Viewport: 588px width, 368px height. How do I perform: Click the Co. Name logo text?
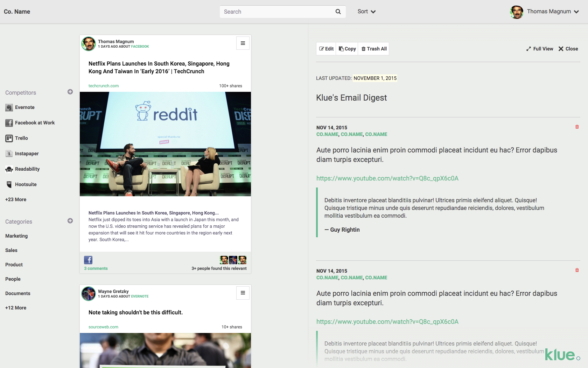point(17,12)
